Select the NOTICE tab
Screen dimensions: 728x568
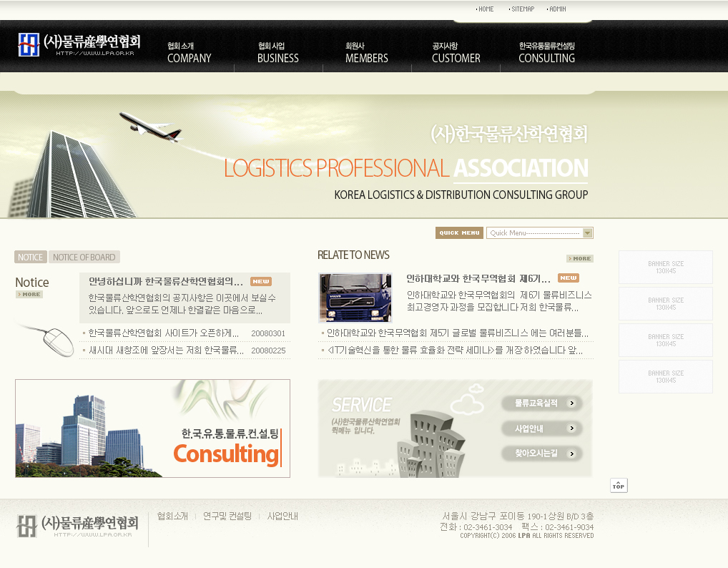[x=30, y=258]
